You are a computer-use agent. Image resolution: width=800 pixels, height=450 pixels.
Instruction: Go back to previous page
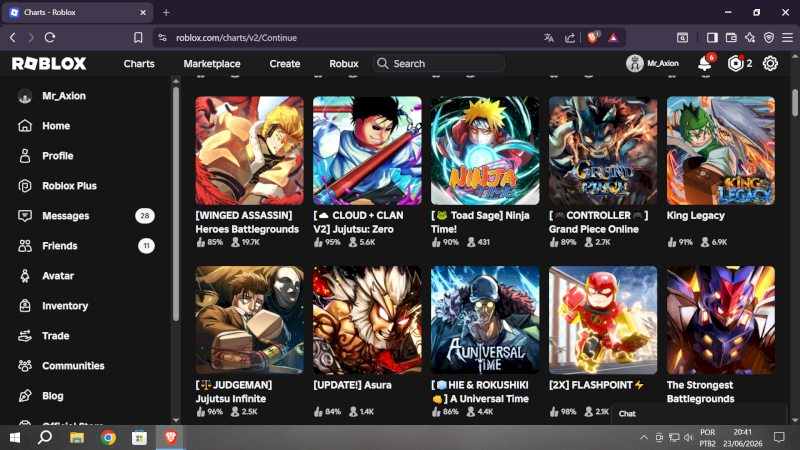click(x=13, y=37)
